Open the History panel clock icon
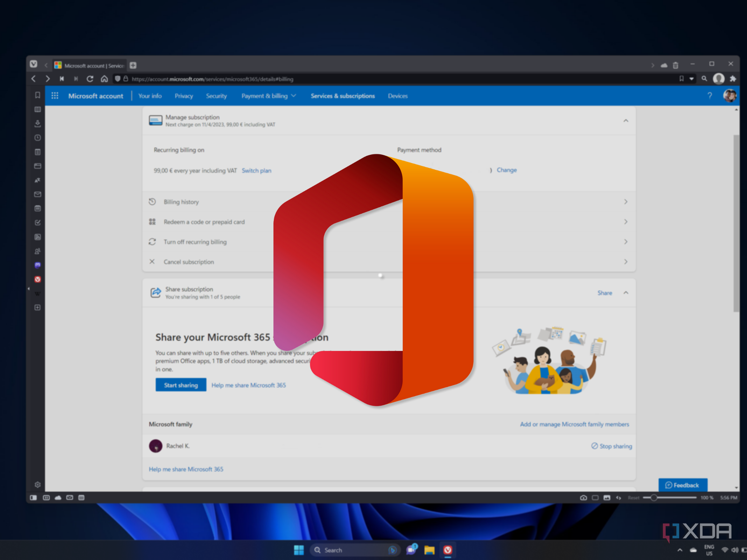Screen dimensions: 747x560 tap(38, 138)
